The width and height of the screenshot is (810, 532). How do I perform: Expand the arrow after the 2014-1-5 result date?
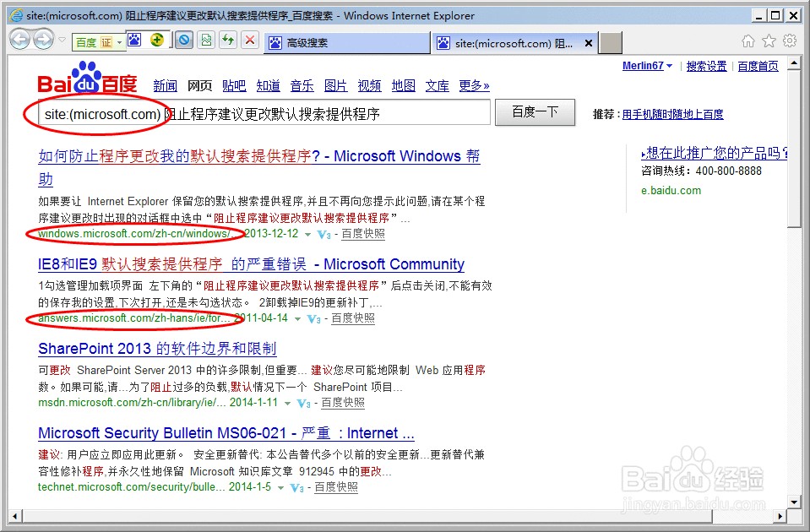pyautogui.click(x=280, y=488)
